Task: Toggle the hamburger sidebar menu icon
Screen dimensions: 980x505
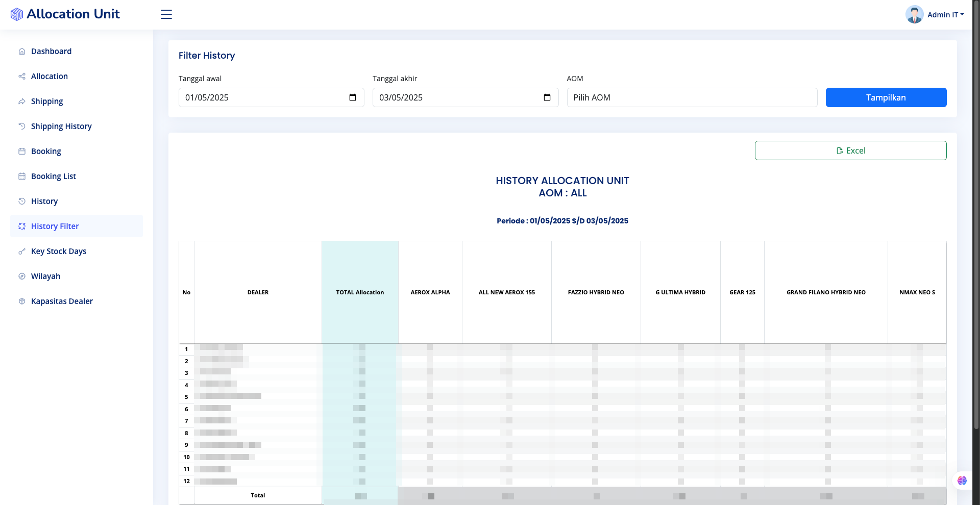Action: pos(166,14)
